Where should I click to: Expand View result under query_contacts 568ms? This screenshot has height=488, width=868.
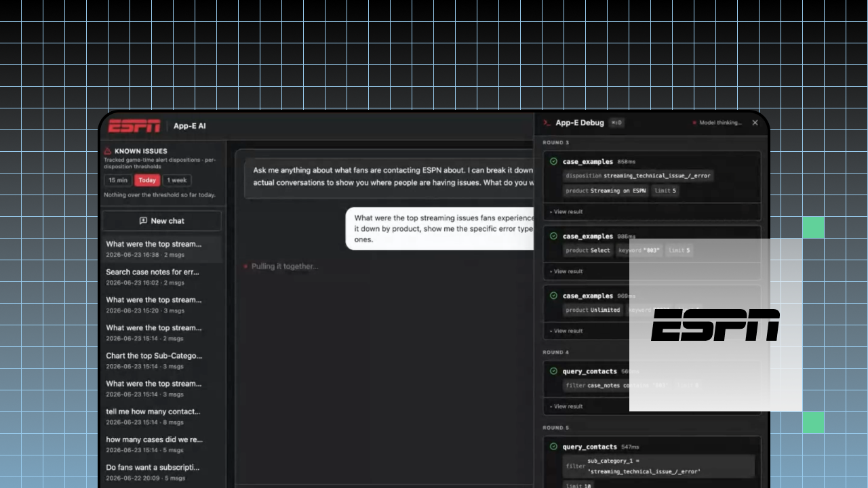566,406
